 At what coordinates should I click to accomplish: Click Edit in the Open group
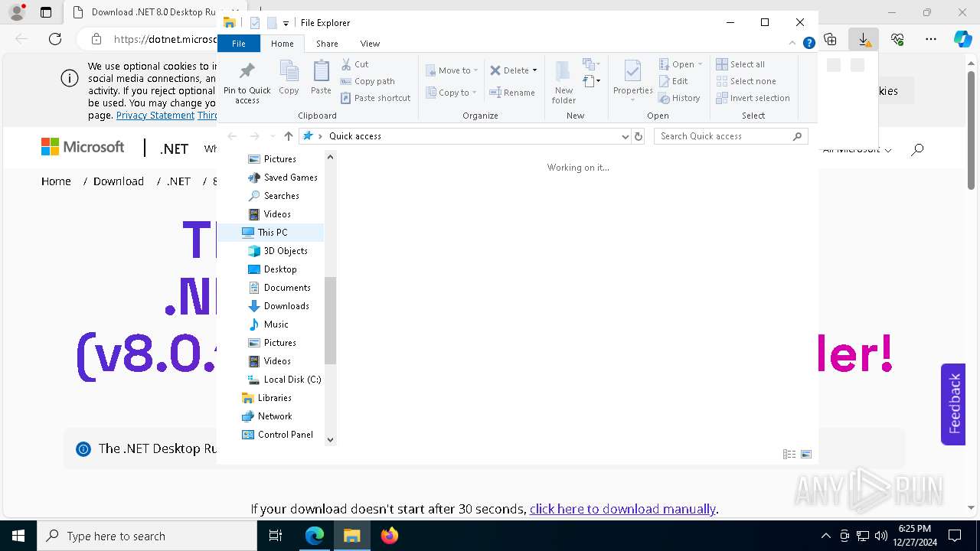click(673, 81)
